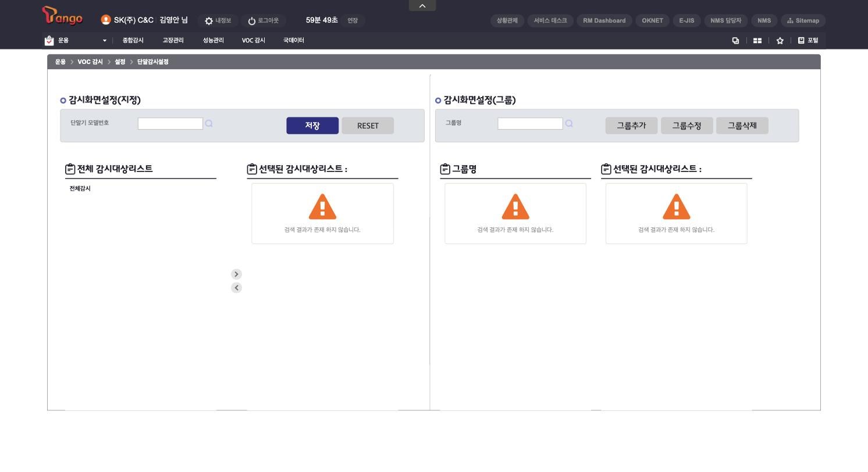Focus the 그룹명 input field
This screenshot has width=868, height=472.
click(x=530, y=123)
